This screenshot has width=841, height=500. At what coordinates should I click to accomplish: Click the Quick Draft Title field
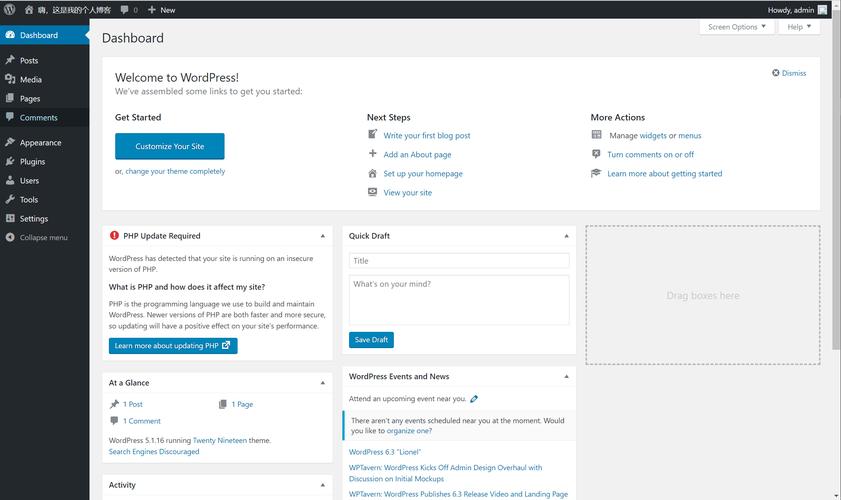pyautogui.click(x=459, y=261)
